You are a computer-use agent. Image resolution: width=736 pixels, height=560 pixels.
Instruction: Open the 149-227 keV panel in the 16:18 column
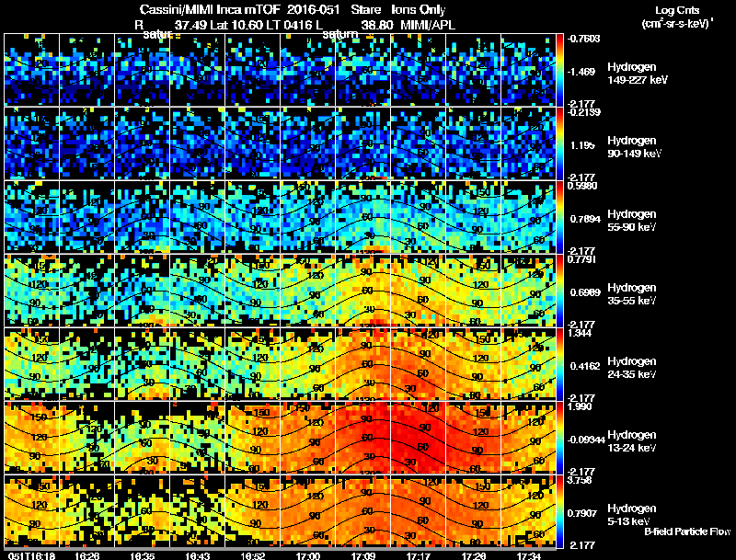(31, 70)
